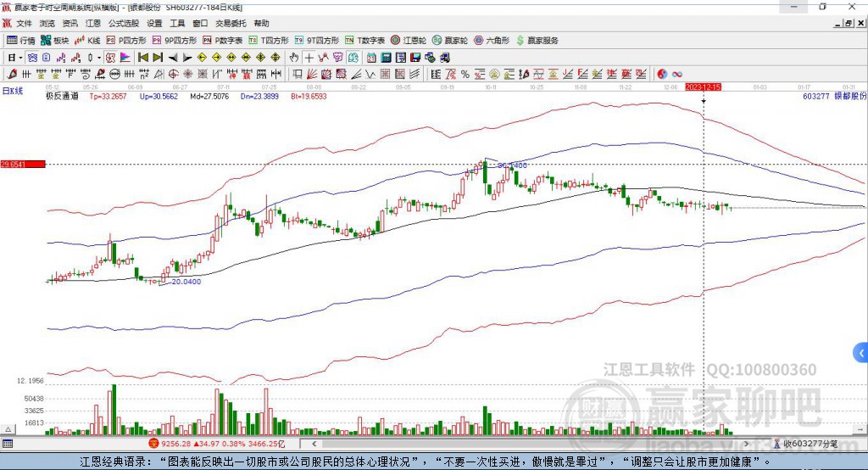Open the 9T四方形 tool

[x=317, y=41]
